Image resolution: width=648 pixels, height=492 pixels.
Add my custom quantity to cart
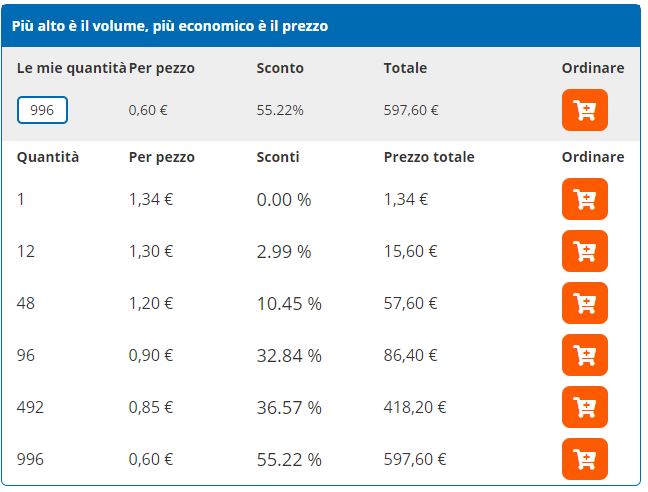[585, 110]
